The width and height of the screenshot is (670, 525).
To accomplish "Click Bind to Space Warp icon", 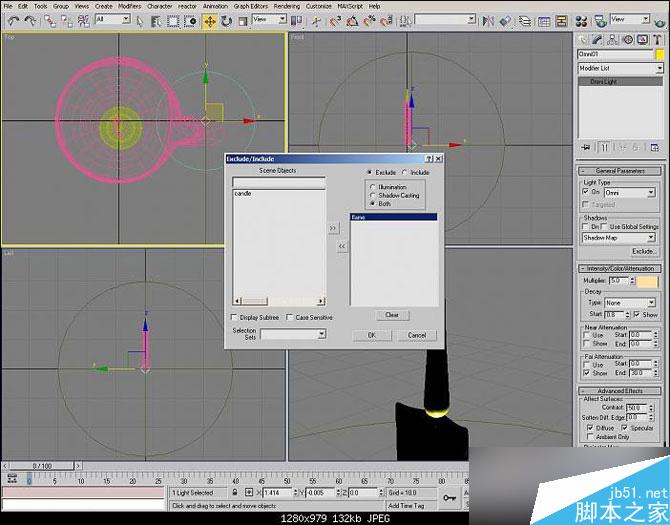I will (x=83, y=21).
